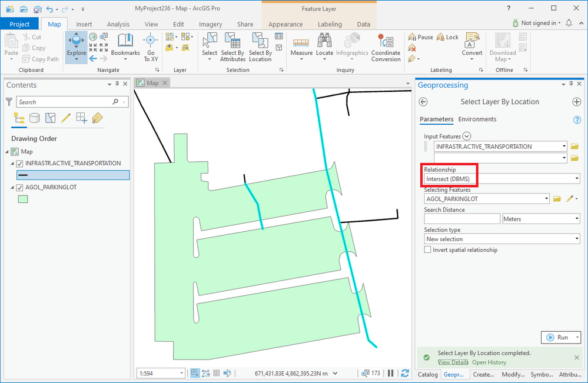Open the Go To XY tool
This screenshot has width=588, height=383.
click(151, 47)
